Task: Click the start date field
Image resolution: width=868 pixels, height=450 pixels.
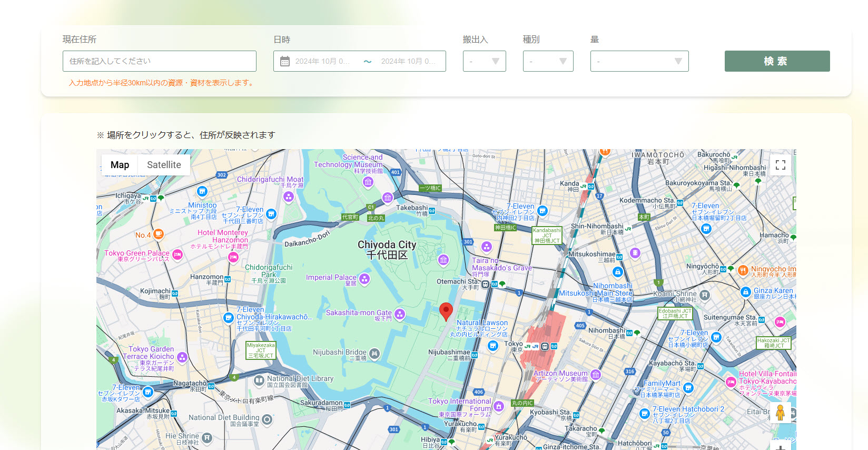Action: pyautogui.click(x=322, y=61)
